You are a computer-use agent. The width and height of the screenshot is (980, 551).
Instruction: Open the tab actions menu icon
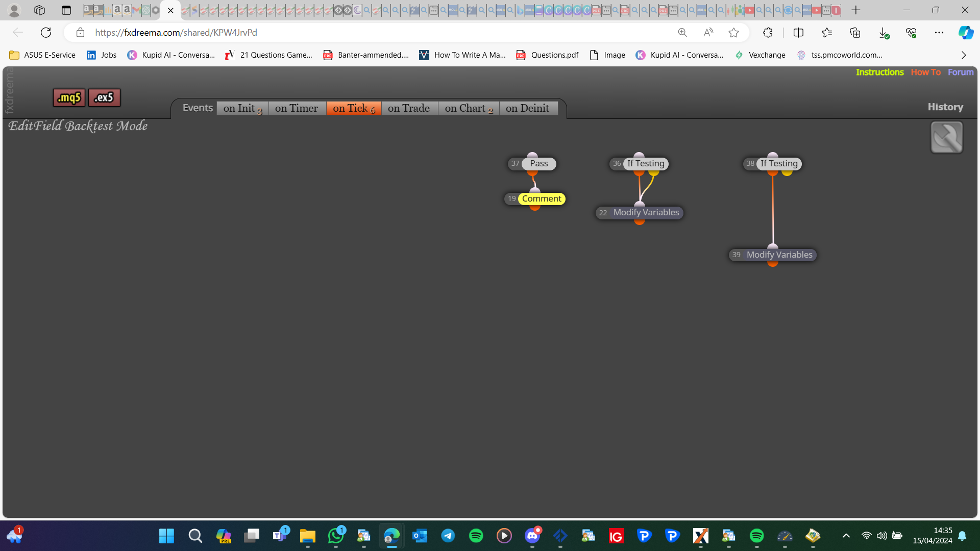(x=66, y=10)
